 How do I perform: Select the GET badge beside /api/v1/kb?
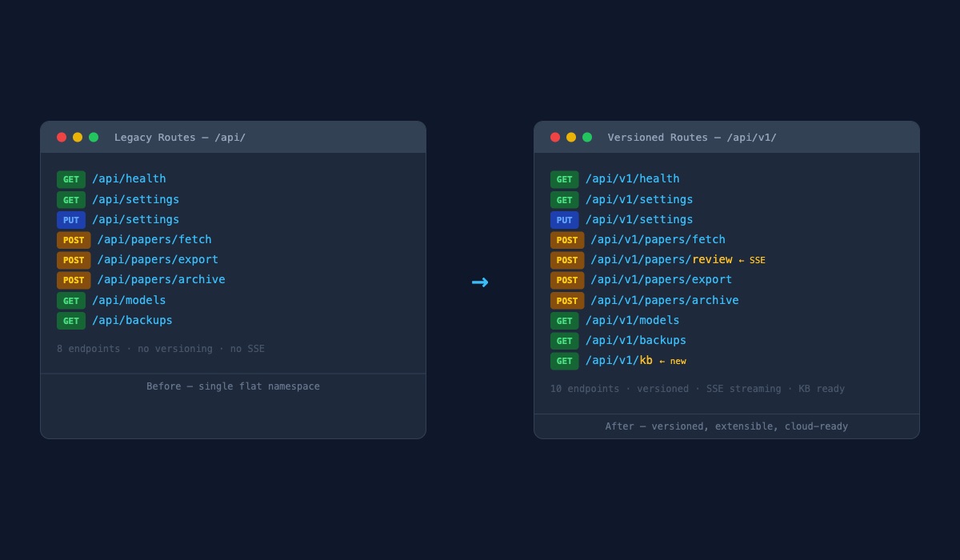(564, 361)
